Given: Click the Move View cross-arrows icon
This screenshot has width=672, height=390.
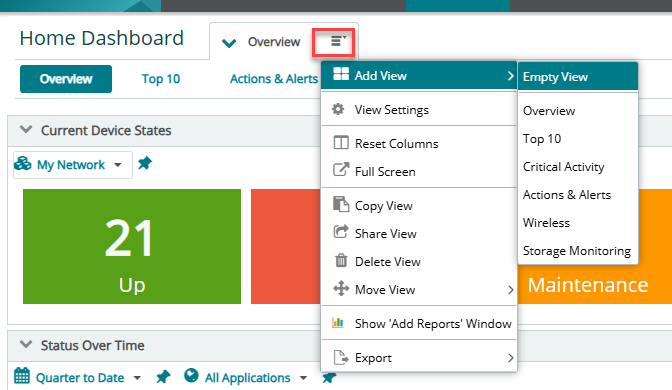Looking at the screenshot, I should pyautogui.click(x=341, y=288).
